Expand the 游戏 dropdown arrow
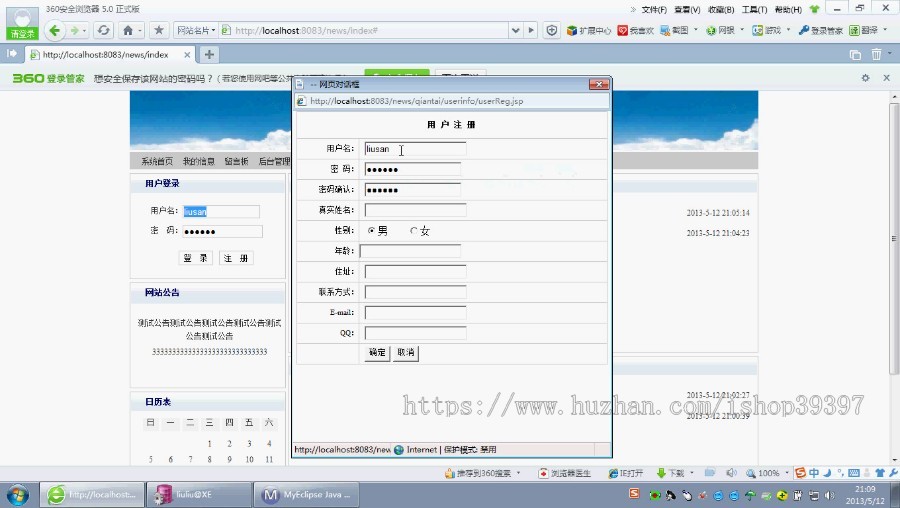 pyautogui.click(x=788, y=29)
